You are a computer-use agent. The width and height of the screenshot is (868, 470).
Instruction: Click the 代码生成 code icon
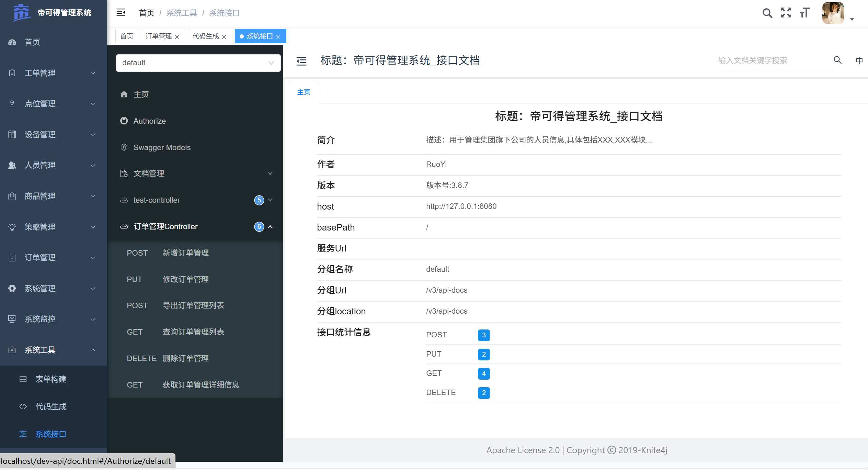coord(23,407)
